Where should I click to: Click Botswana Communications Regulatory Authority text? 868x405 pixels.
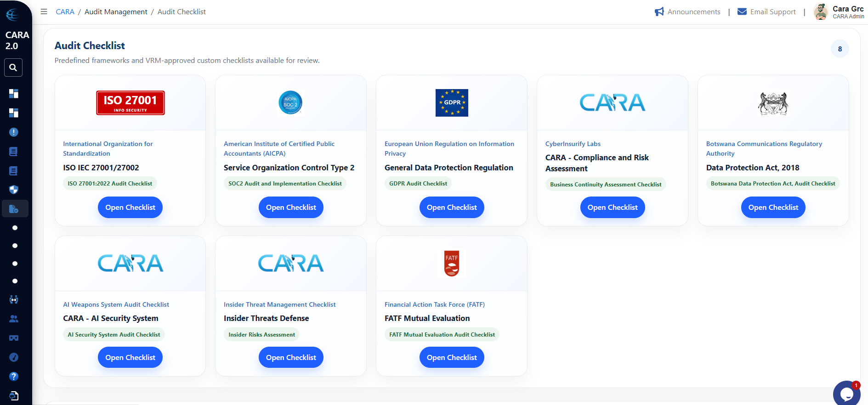coord(764,148)
